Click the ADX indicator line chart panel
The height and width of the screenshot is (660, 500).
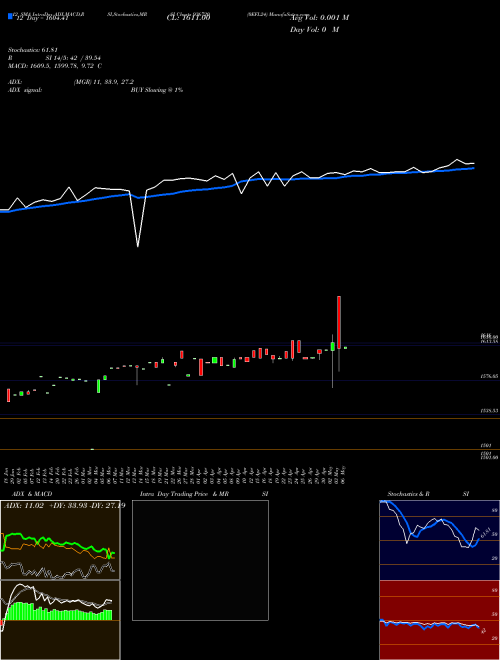pyautogui.click(x=60, y=540)
